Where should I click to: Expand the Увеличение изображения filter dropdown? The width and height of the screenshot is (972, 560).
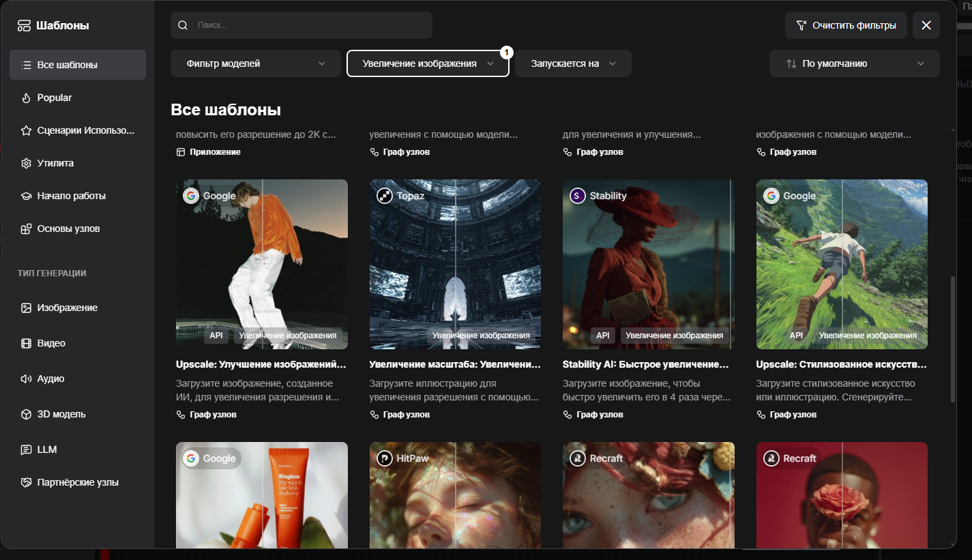coord(428,63)
